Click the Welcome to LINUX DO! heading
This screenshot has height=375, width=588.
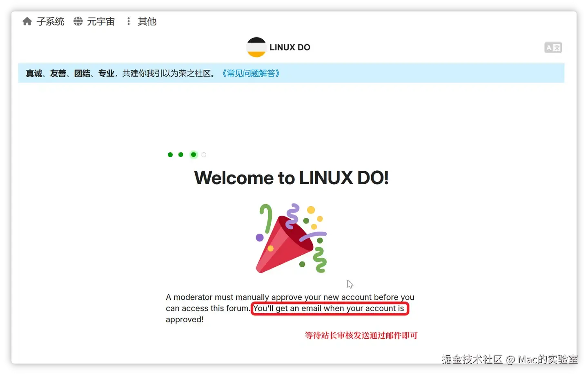[x=291, y=178]
